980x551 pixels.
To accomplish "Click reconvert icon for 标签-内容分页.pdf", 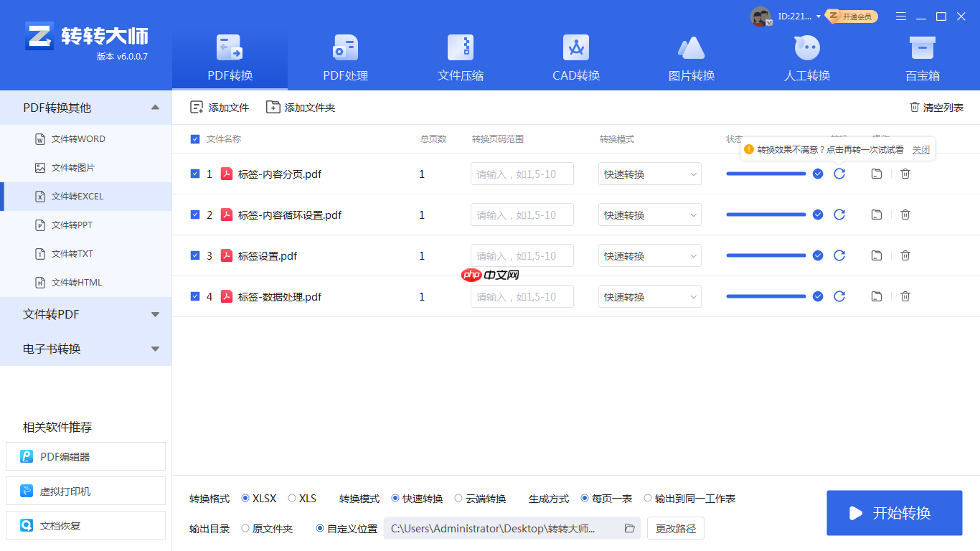I will tap(839, 174).
